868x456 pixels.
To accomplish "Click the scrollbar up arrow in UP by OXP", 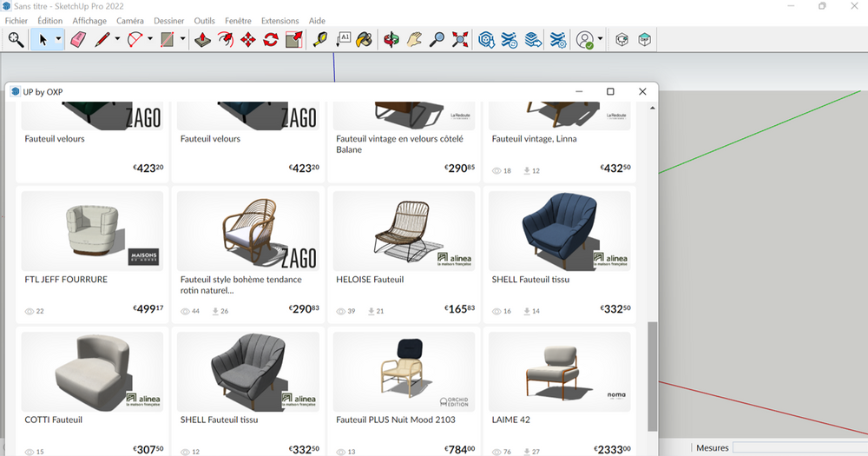I will (x=653, y=108).
